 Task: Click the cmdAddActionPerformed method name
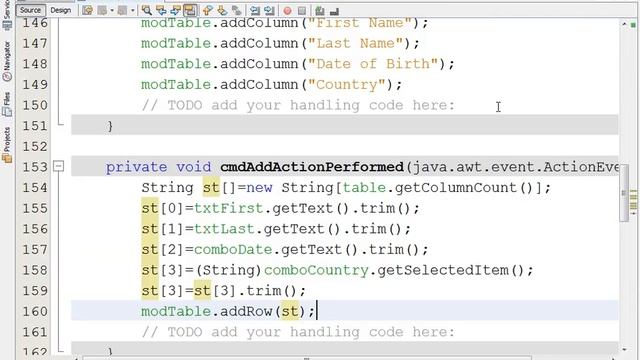click(312, 167)
